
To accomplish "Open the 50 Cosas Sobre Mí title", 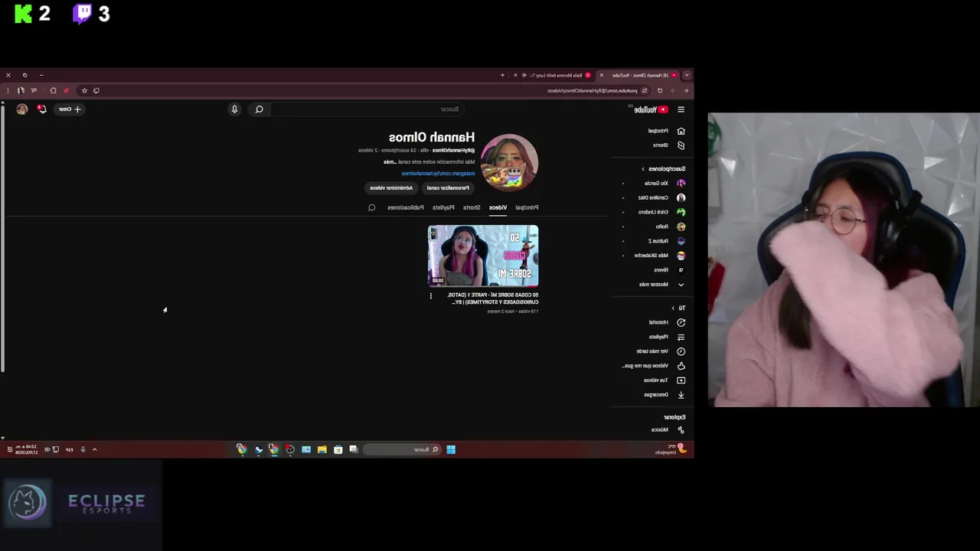I will (492, 298).
